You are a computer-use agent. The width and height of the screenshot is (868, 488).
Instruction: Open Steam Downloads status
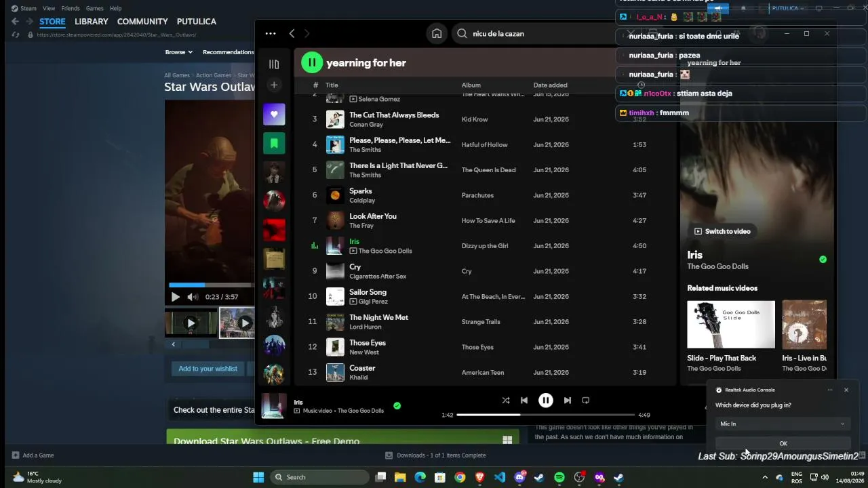(435, 455)
